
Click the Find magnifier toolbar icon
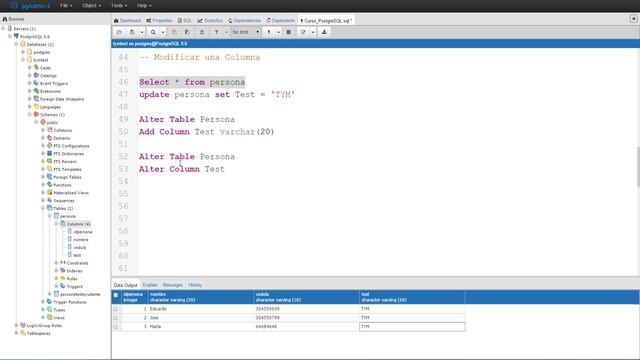click(153, 32)
